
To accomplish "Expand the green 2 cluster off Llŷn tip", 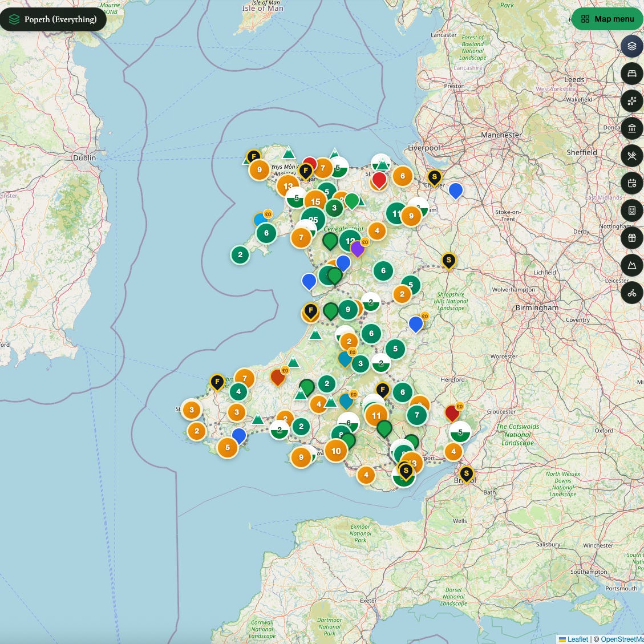I will 240,254.
